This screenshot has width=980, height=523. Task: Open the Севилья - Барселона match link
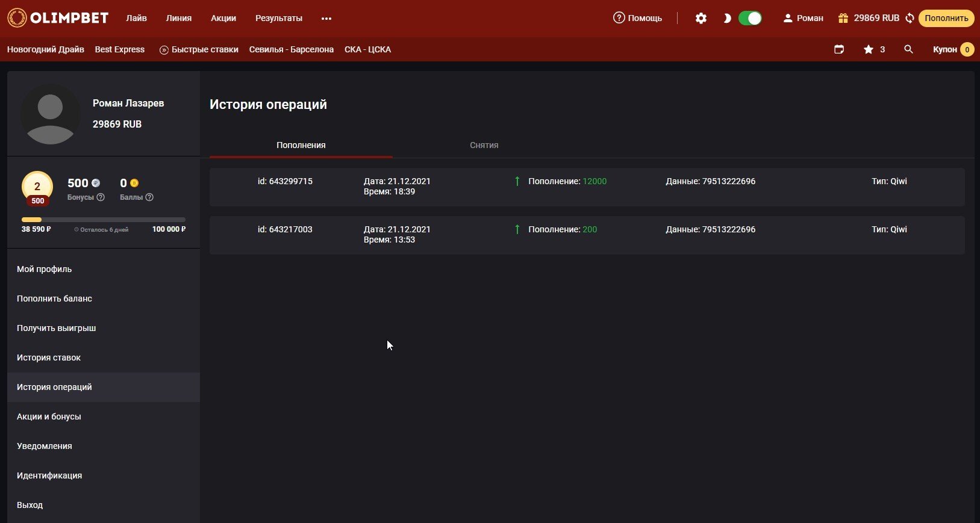291,49
